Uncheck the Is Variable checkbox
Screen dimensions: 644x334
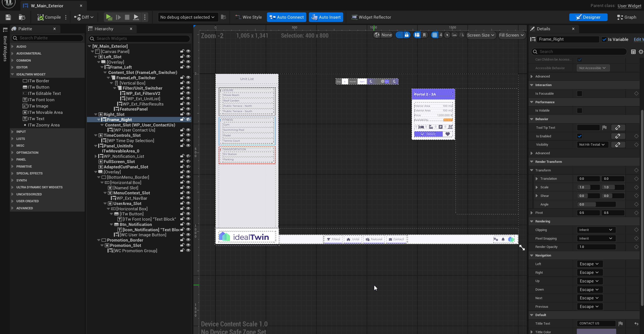click(604, 39)
